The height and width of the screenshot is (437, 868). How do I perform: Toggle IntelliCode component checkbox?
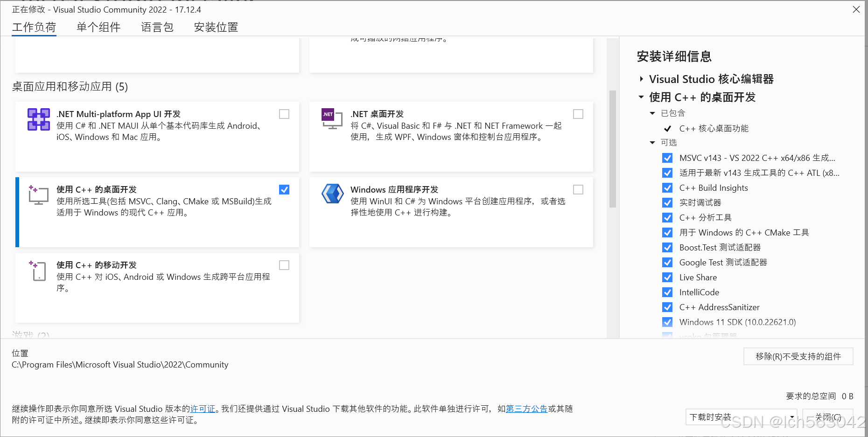[x=668, y=292]
